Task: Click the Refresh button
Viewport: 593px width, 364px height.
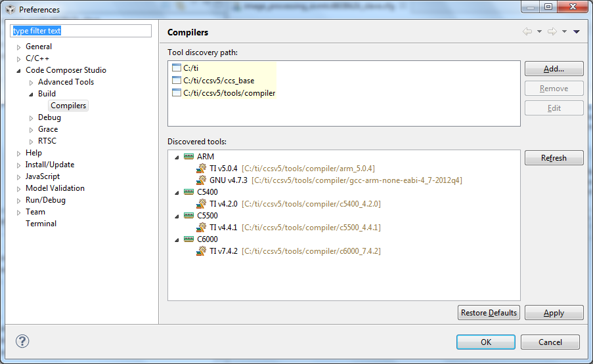Action: click(x=554, y=158)
